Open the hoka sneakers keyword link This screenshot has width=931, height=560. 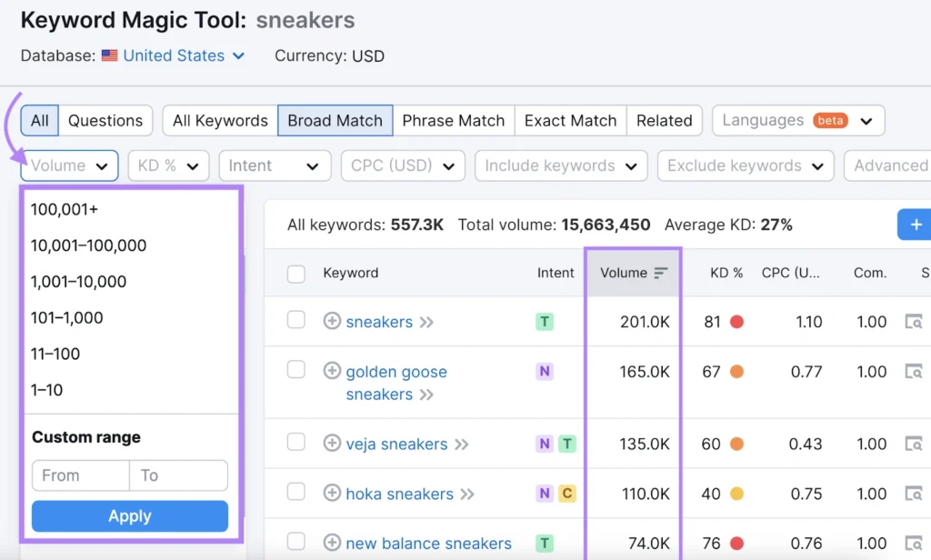pos(400,494)
